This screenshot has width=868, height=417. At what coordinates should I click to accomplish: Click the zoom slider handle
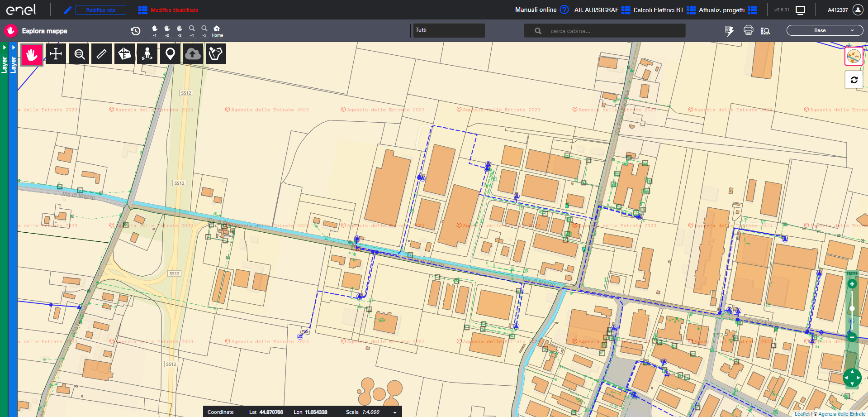[x=852, y=308]
